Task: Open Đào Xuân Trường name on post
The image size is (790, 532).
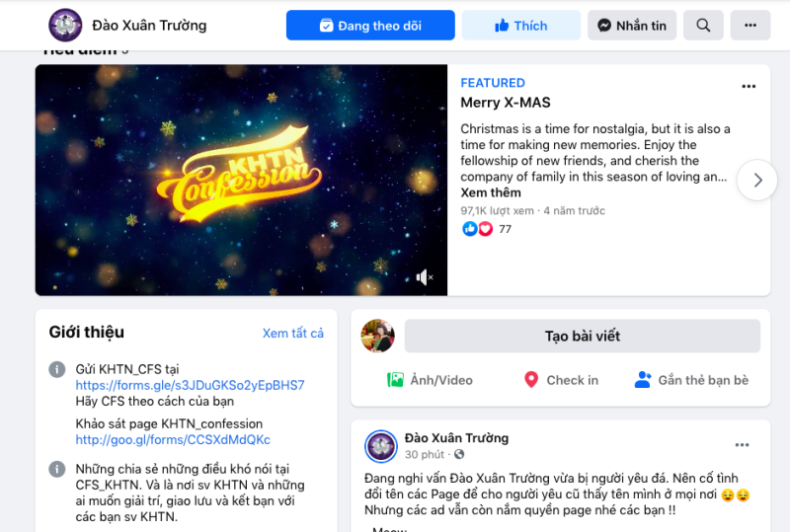Action: click(456, 438)
